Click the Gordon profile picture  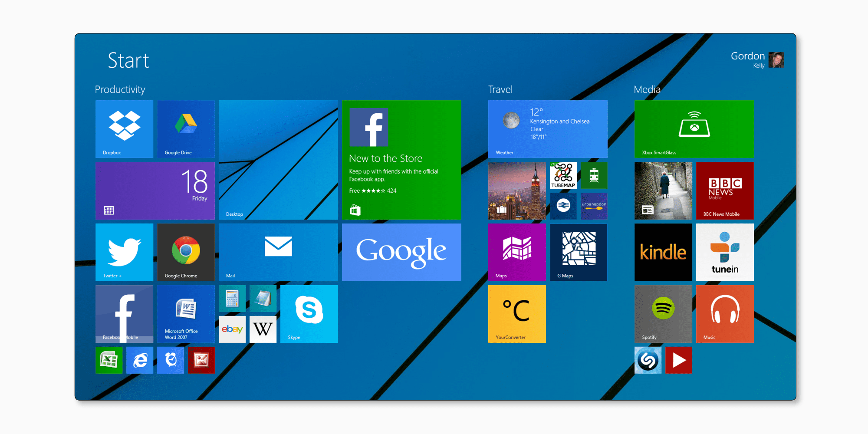coord(776,60)
